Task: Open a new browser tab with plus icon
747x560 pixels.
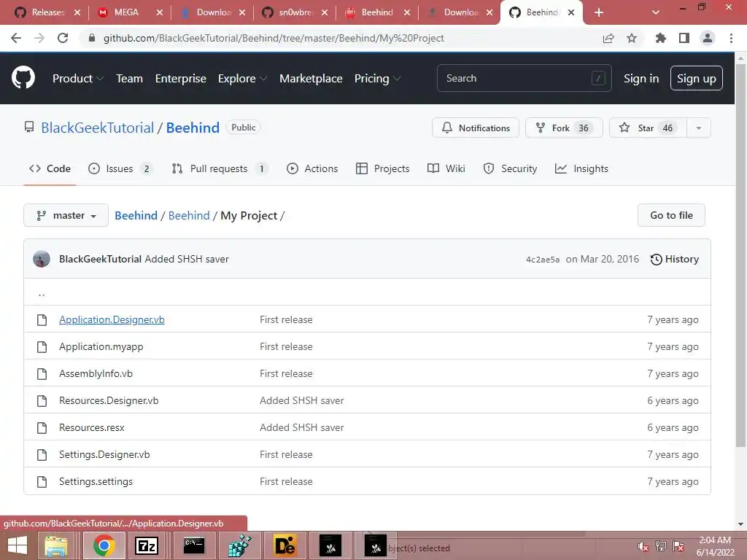Action: coord(599,12)
